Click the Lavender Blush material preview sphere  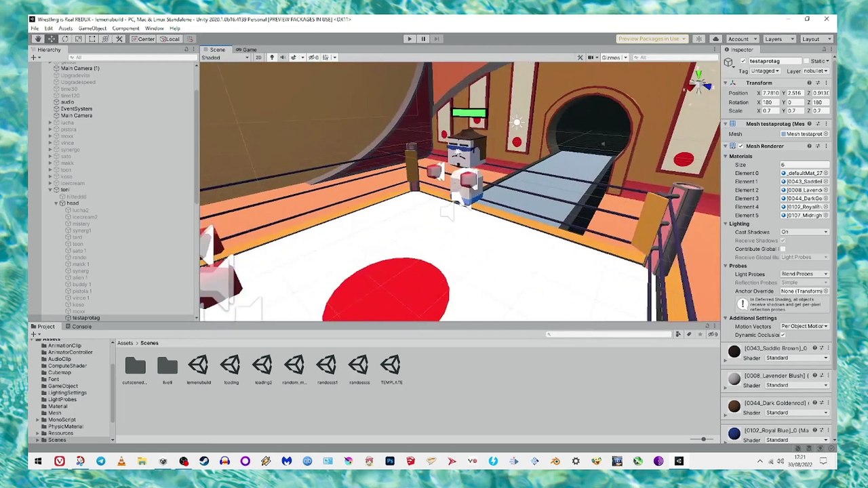click(734, 379)
